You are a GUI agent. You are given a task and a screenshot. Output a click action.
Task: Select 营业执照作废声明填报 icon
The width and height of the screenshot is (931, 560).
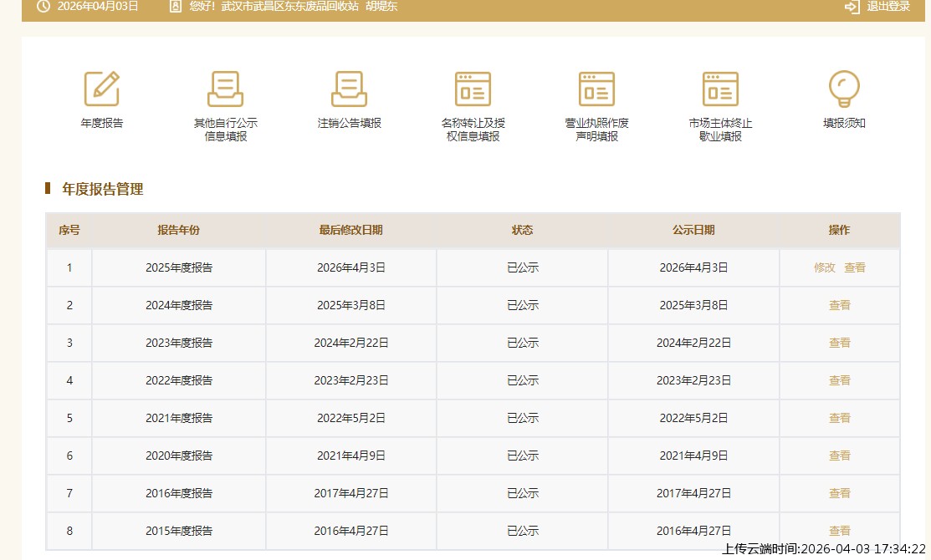coord(596,89)
